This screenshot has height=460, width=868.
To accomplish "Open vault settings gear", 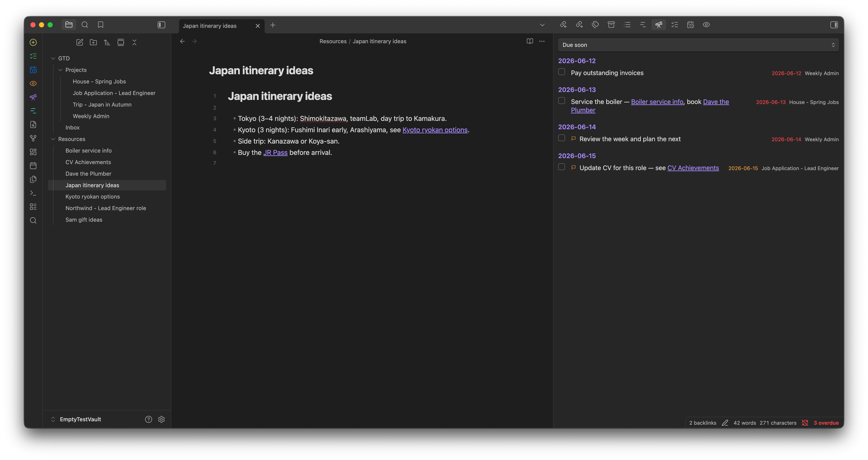I will [161, 419].
